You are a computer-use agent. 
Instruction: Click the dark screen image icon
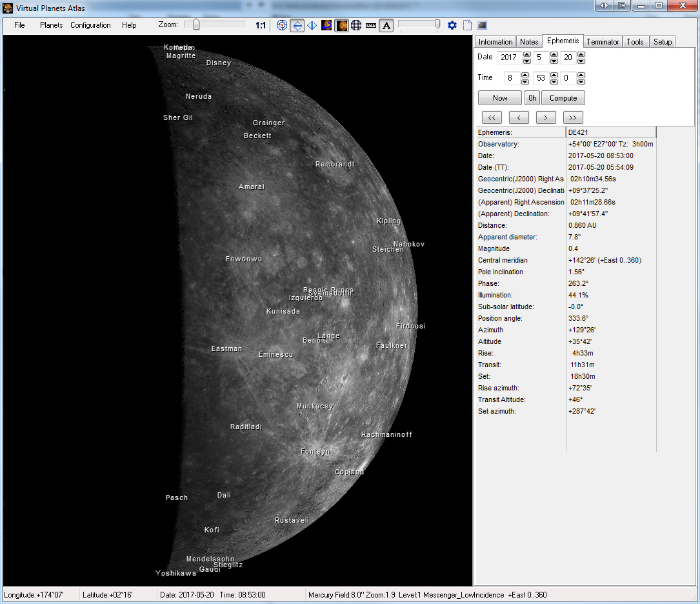[x=482, y=25]
